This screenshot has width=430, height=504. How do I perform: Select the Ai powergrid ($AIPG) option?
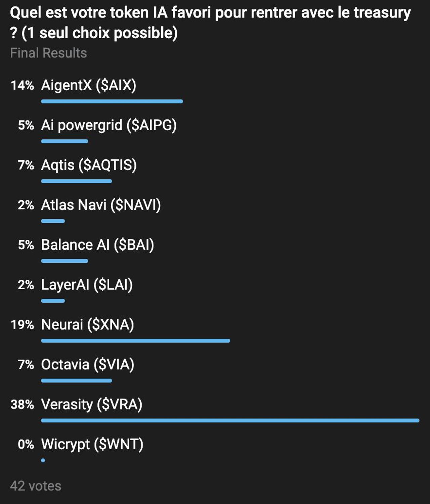109,125
